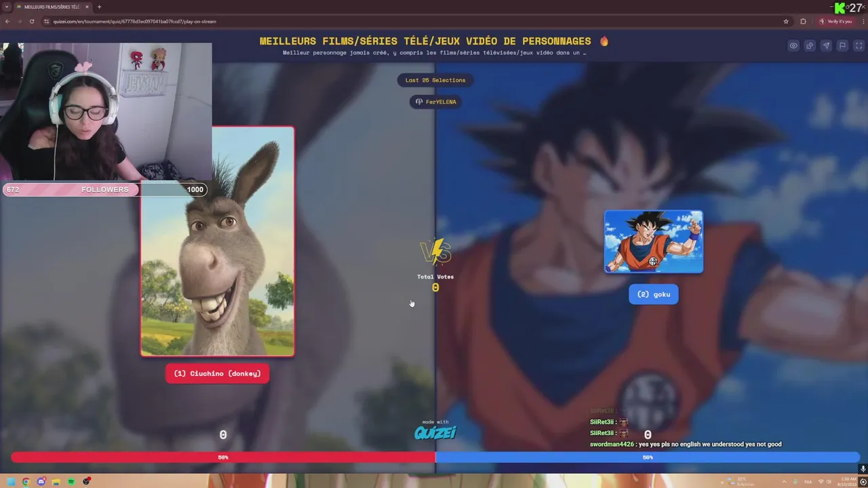The width and height of the screenshot is (868, 488).
Task: Open OBS Studio from the taskbar
Action: pos(87,482)
